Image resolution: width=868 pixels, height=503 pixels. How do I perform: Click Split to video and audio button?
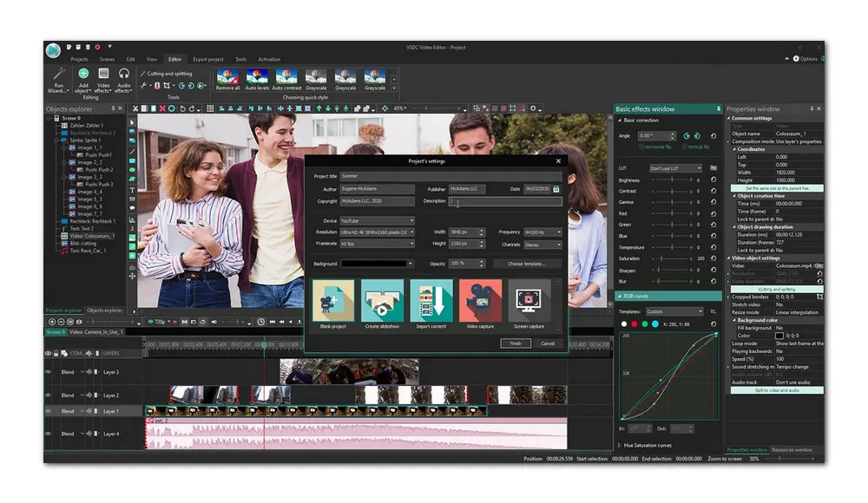click(777, 390)
